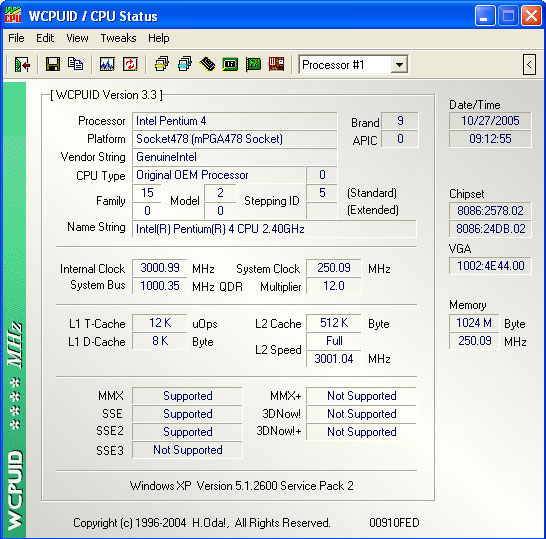Viewport: 546px width, 539px height.
Task: Click the code 00910FED at bottom
Action: point(394,523)
